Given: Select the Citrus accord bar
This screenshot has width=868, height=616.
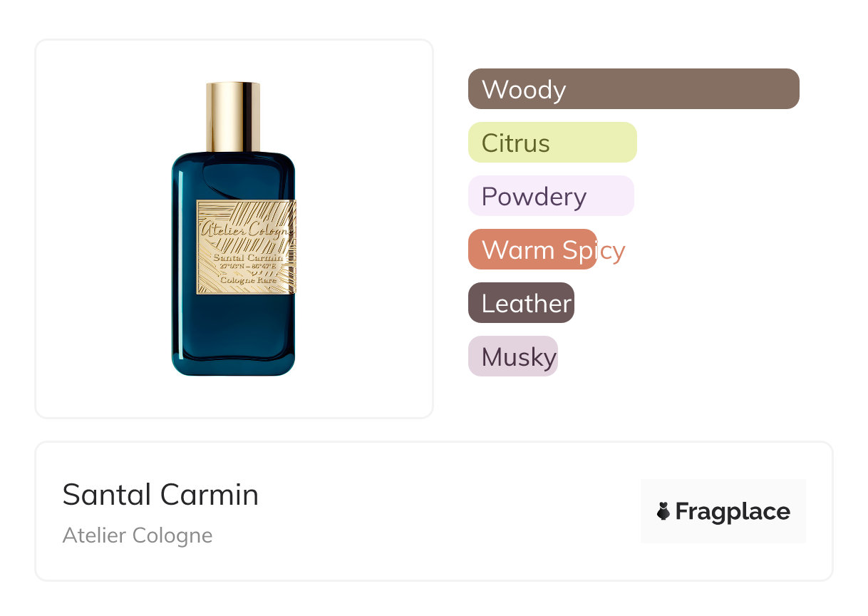Looking at the screenshot, I should [x=552, y=143].
